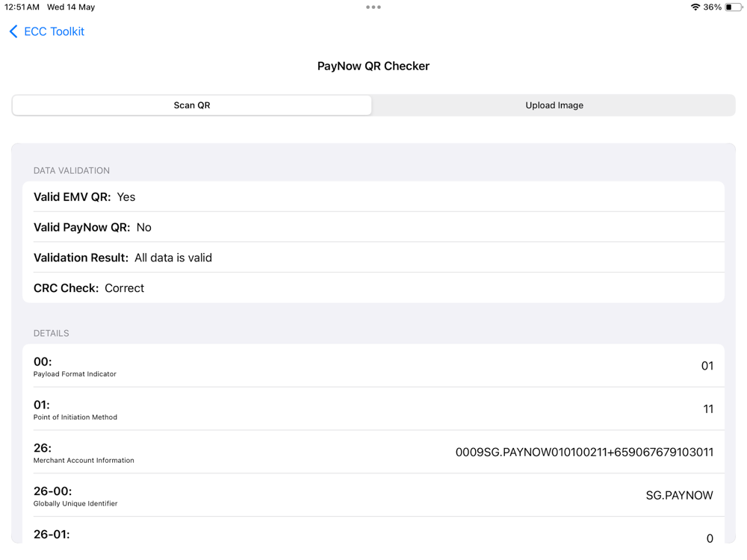
Task: Tap the 26-01: row label
Action: pyautogui.click(x=52, y=535)
